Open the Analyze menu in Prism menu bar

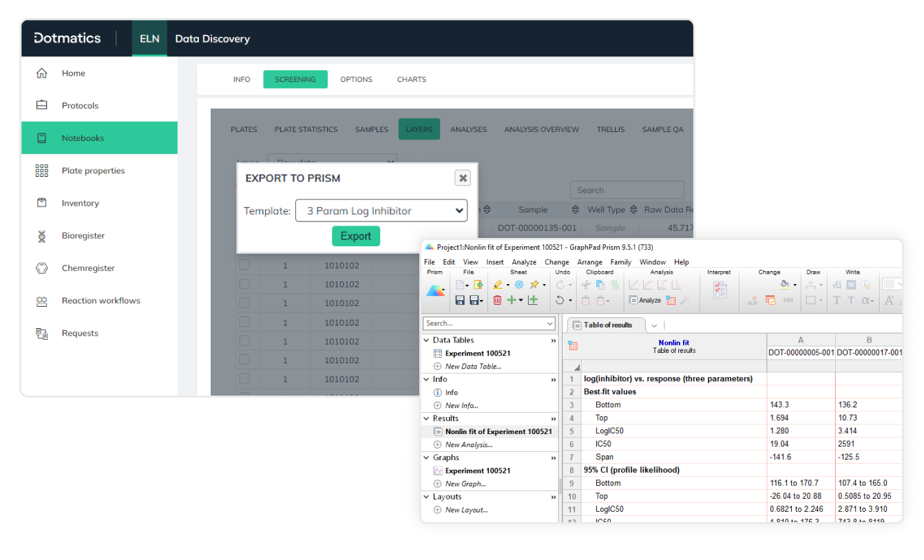click(x=524, y=262)
